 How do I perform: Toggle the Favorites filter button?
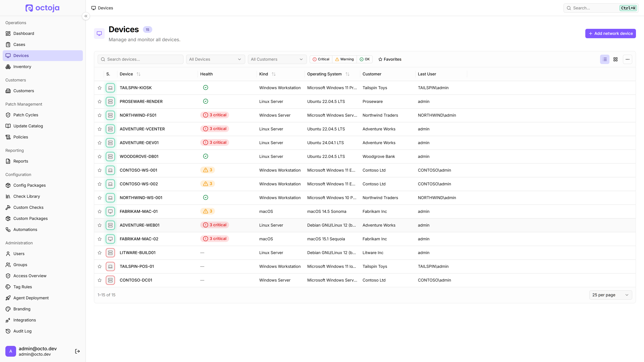pyautogui.click(x=390, y=59)
